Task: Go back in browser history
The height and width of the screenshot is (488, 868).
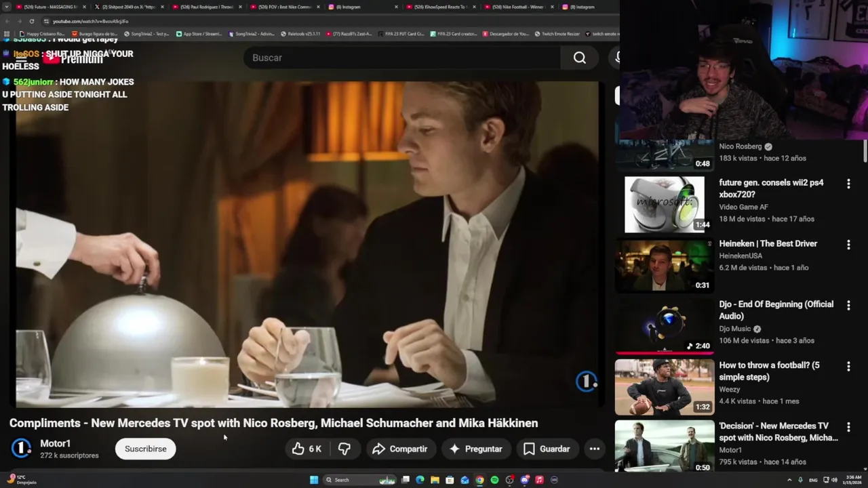Action: (7, 21)
